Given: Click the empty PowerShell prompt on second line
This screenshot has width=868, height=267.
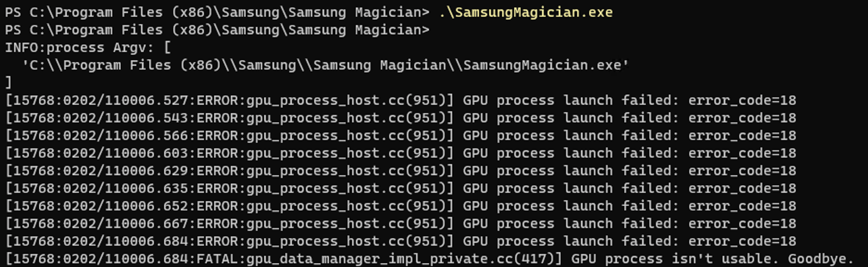Looking at the screenshot, I should 217,30.
